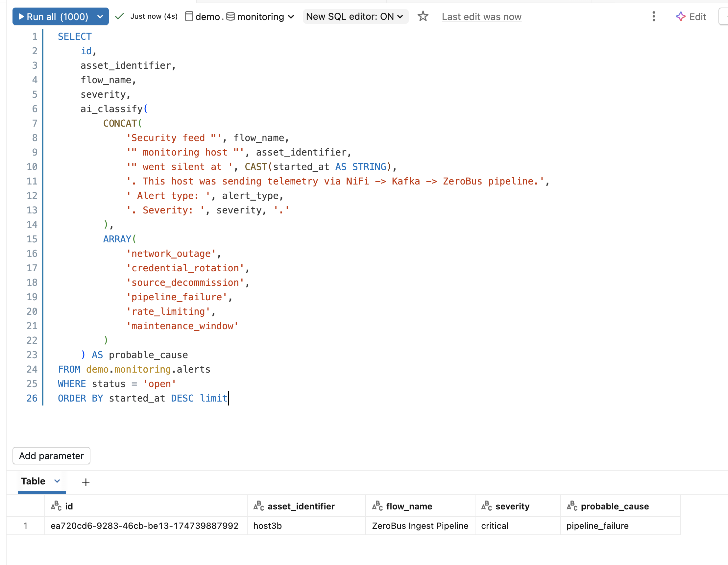Image resolution: width=728 pixels, height=565 pixels.
Task: Click the string type icon beside severity
Action: pyautogui.click(x=487, y=506)
